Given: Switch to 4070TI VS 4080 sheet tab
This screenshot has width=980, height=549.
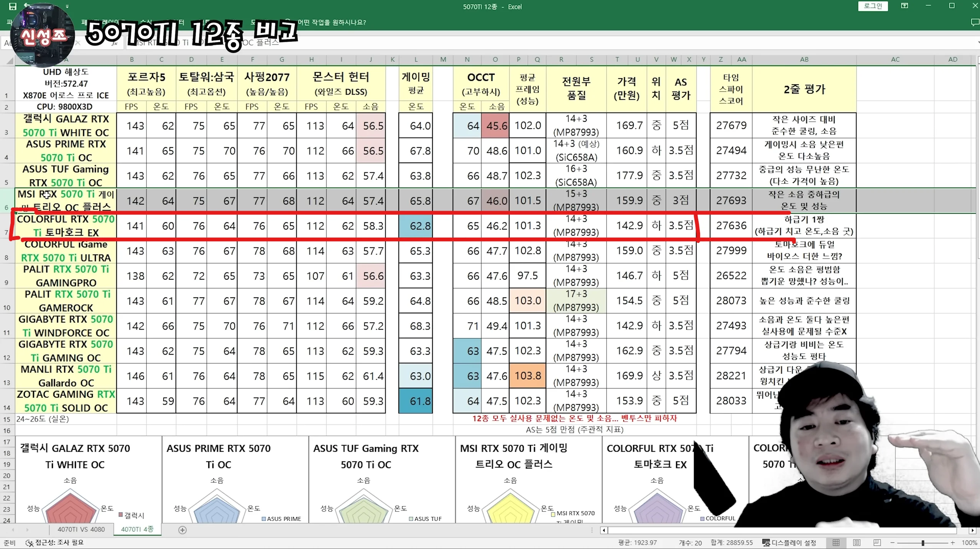Looking at the screenshot, I should [81, 529].
